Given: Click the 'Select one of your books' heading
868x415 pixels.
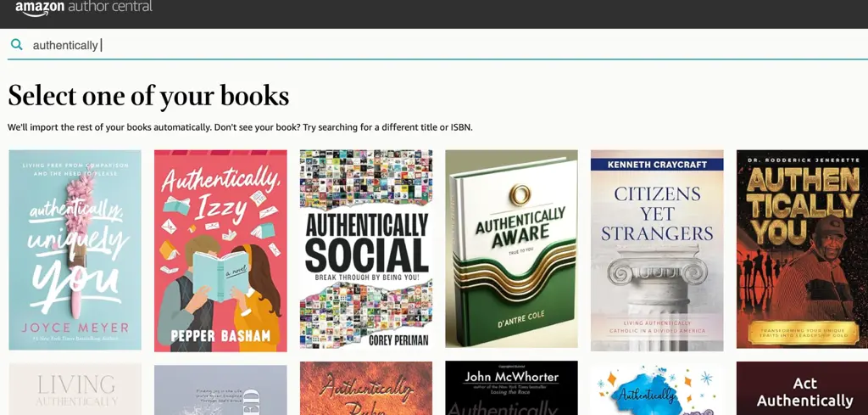Looking at the screenshot, I should pyautogui.click(x=148, y=95).
